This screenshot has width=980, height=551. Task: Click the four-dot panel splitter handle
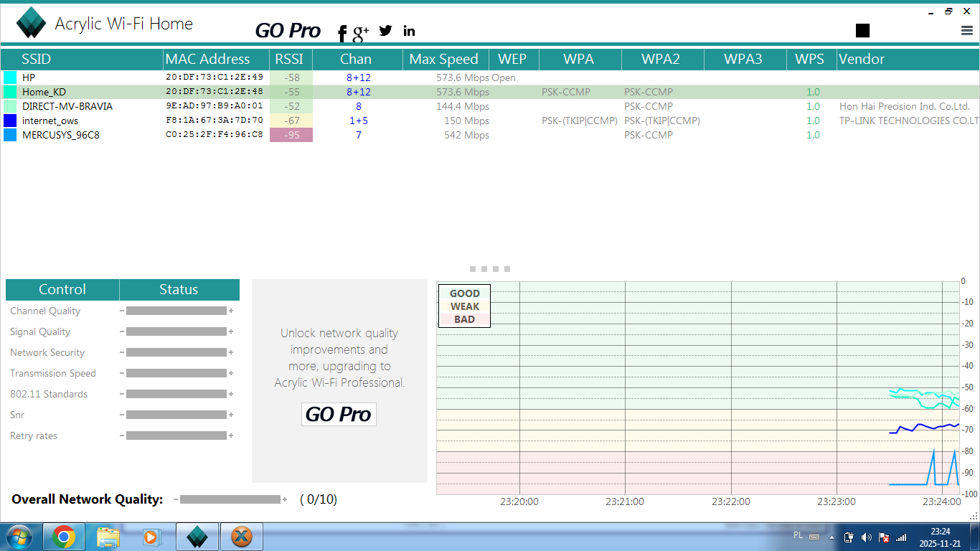(490, 269)
